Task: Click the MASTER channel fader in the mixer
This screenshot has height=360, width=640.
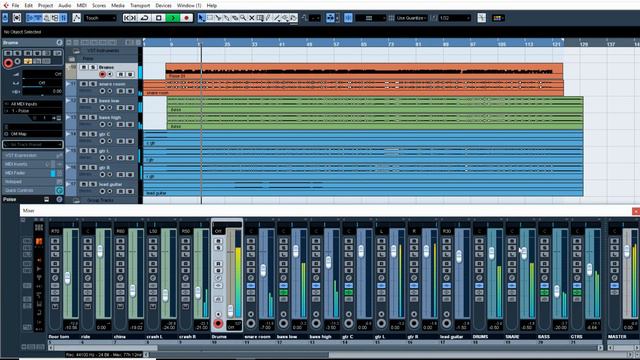Action: click(627, 251)
